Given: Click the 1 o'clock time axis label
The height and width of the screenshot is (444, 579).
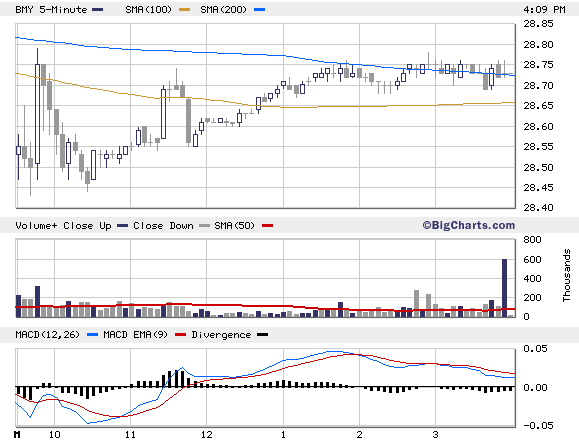Looking at the screenshot, I should pyautogui.click(x=283, y=435).
